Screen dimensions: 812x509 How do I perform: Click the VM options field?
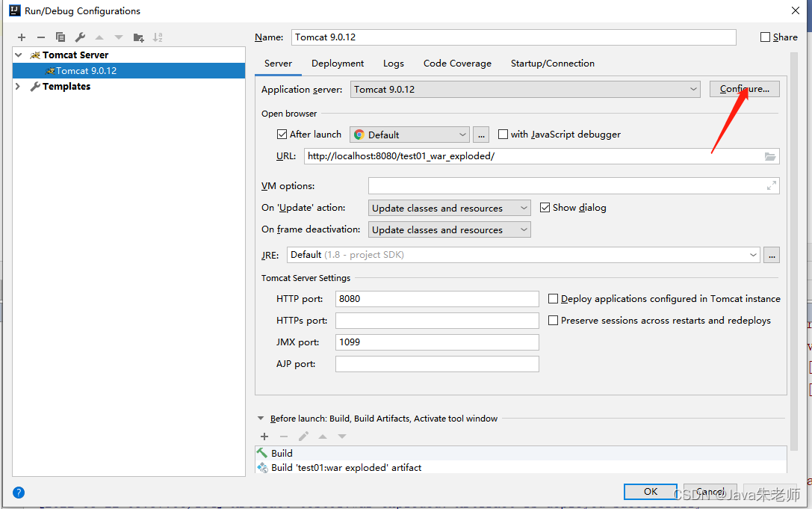point(574,185)
